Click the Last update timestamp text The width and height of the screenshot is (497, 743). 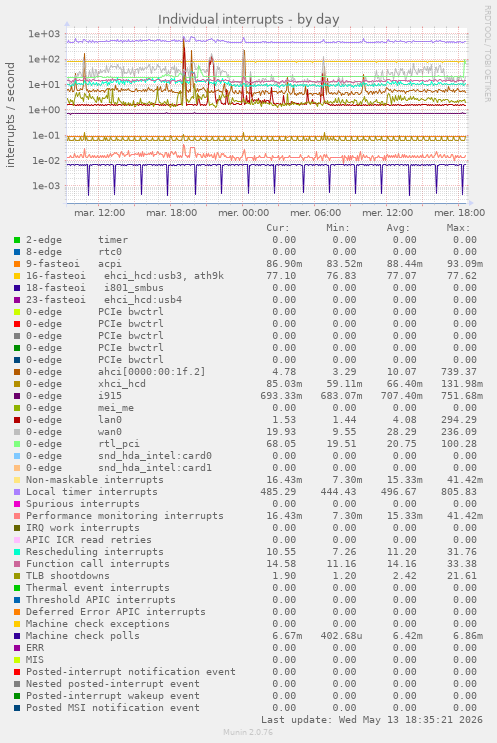click(372, 720)
